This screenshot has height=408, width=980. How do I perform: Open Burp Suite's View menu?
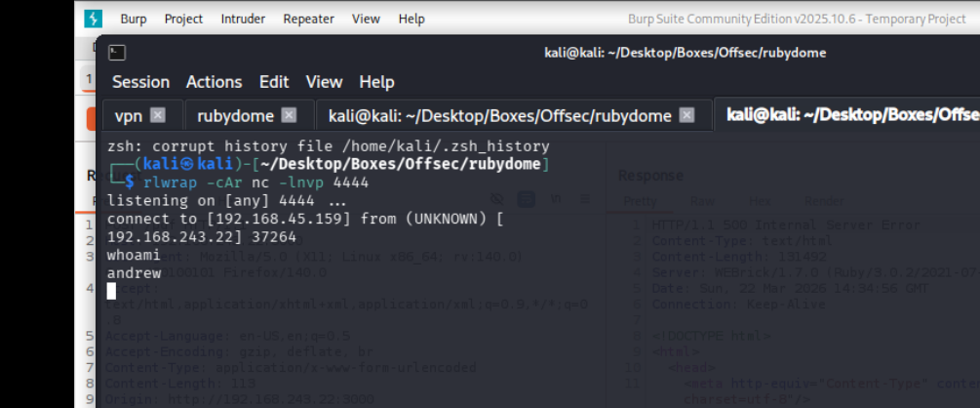366,19
